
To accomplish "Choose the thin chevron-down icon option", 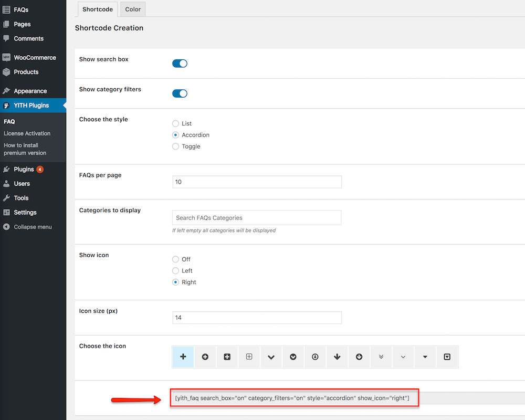I will (x=403, y=356).
